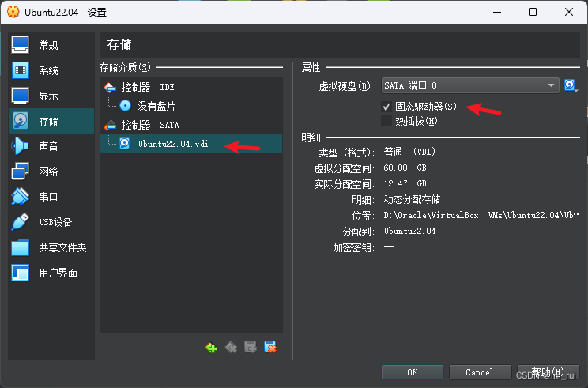Click the D:\Oracle\VirtualBox VMs location path
Screen dimensions: 588x388
click(x=481, y=215)
